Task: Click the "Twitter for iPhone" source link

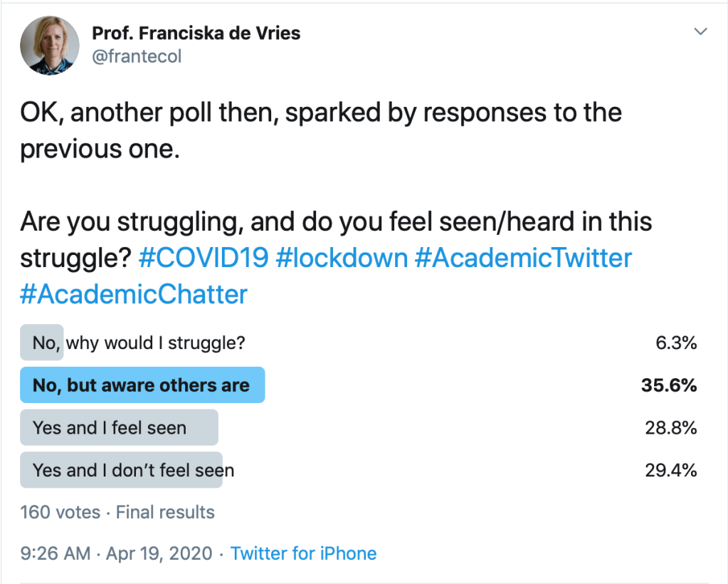Action: 304,553
